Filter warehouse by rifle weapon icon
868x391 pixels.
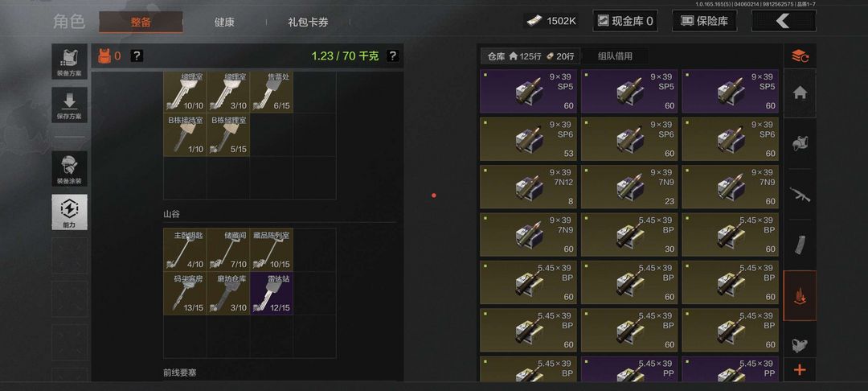click(800, 194)
